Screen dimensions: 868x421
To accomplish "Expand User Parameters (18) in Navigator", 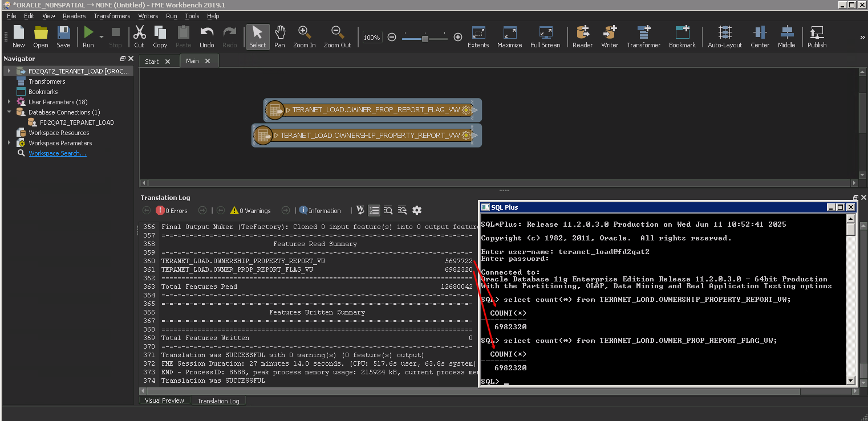I will point(9,102).
